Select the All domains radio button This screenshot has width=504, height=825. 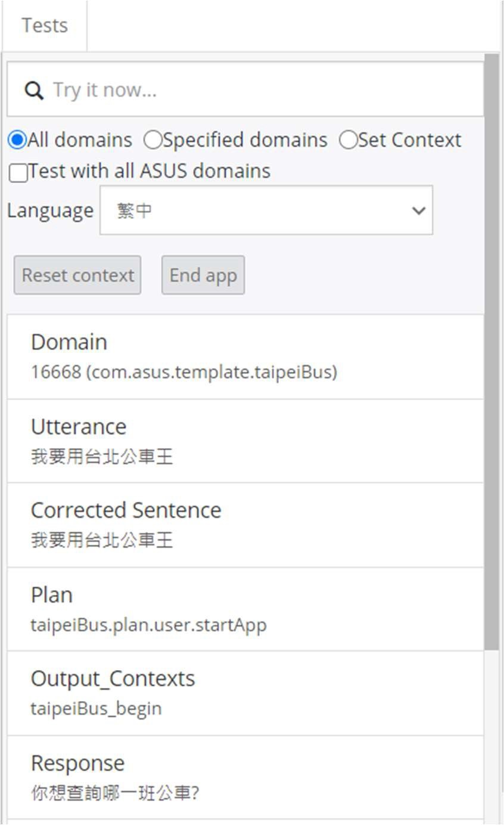(17, 140)
